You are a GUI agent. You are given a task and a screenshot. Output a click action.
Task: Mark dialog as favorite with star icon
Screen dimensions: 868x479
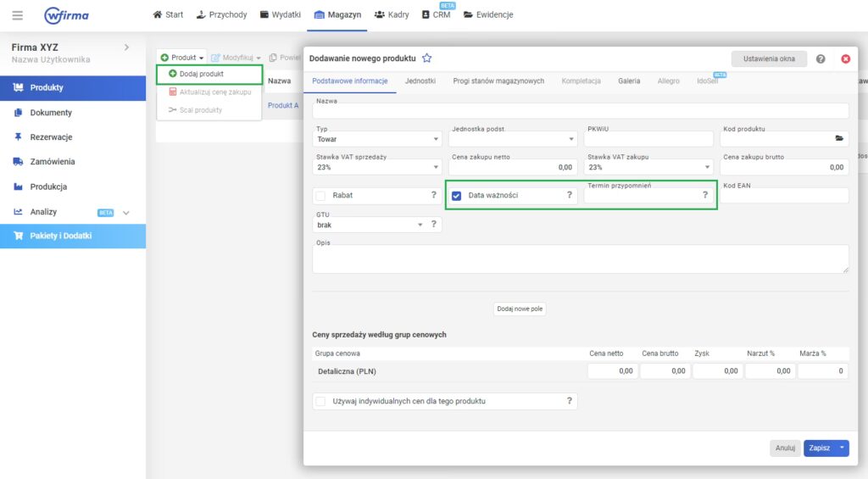click(x=427, y=58)
